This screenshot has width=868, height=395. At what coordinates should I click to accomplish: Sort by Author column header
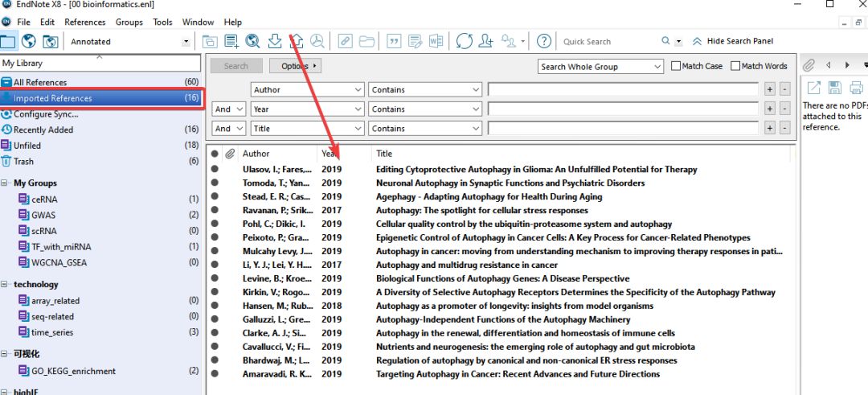coord(256,154)
